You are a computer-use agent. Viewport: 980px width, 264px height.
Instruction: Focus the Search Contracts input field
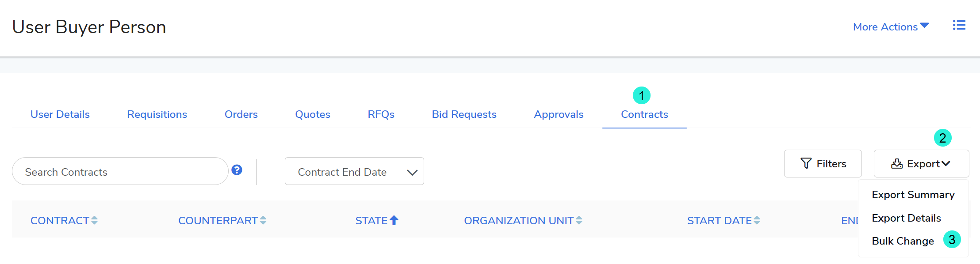pos(119,172)
